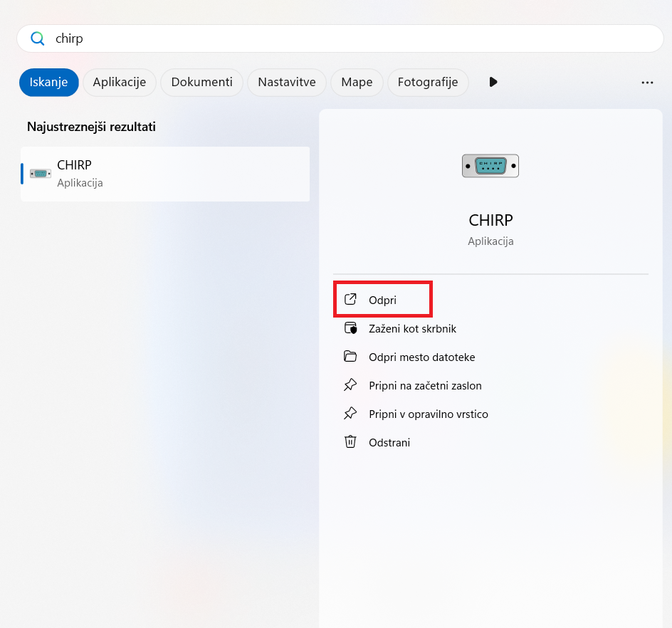The height and width of the screenshot is (628, 672).
Task: Click the Odpri open-external icon
Action: pos(350,299)
